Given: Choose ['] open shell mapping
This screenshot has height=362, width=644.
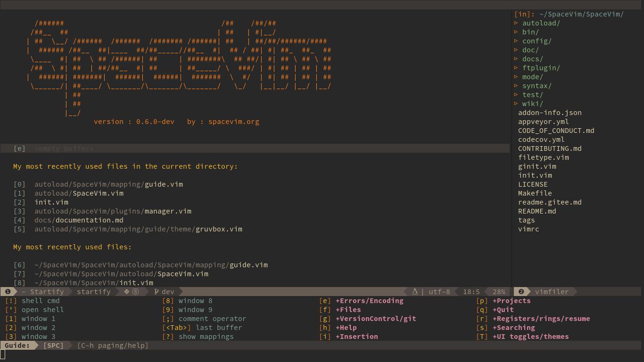Looking at the screenshot, I should point(34,310).
